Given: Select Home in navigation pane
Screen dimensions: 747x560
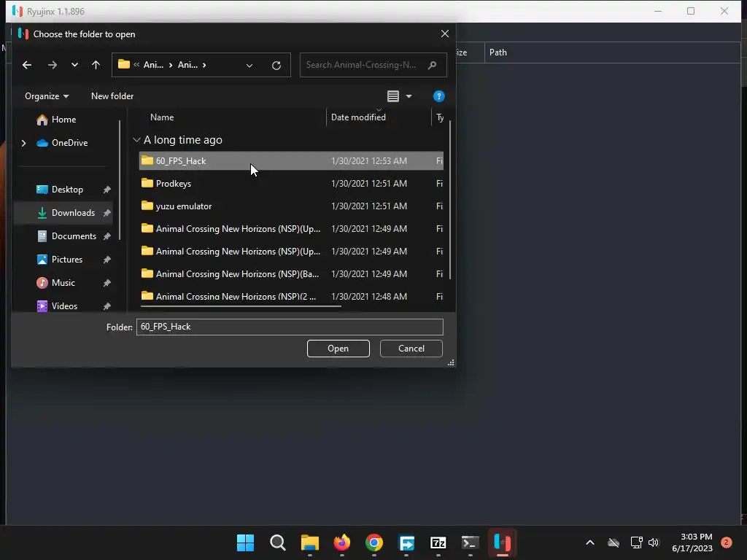Looking at the screenshot, I should click(x=64, y=120).
